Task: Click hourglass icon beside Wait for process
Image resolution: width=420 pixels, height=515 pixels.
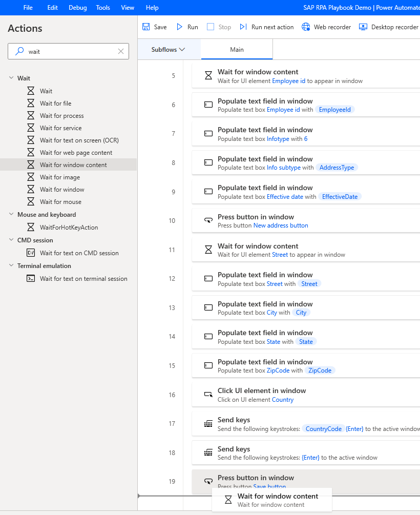Action: point(31,116)
